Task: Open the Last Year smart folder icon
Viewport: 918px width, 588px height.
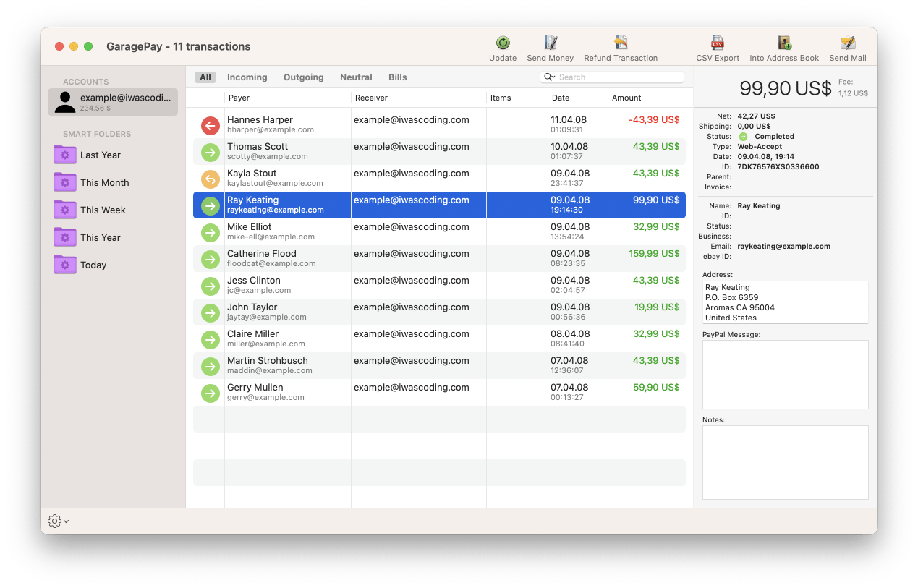Action: (65, 155)
